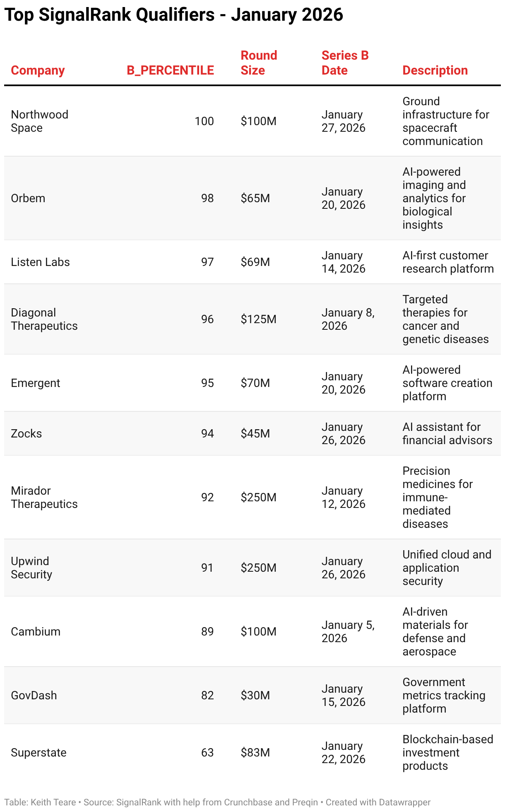Click the percentile value 100
The height and width of the screenshot is (812, 505).
[204, 121]
